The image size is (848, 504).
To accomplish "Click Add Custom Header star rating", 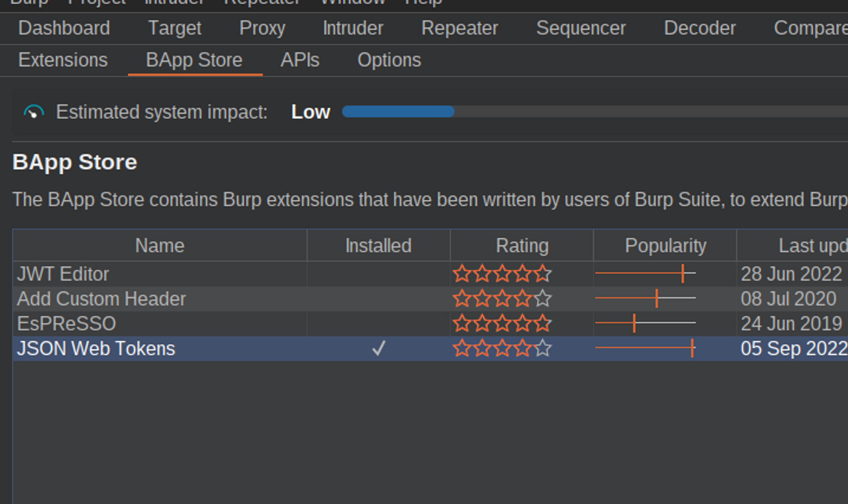I will point(502,299).
